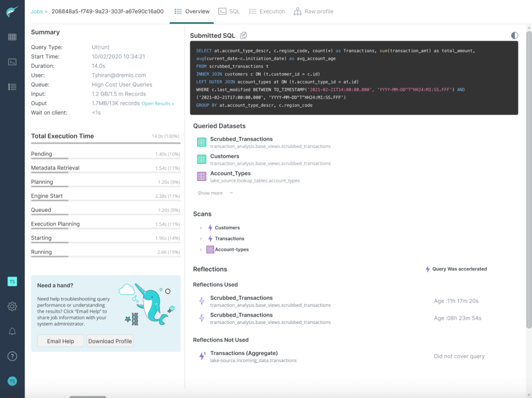Copy the Submitted SQL with copy icon
Image resolution: width=532 pixels, height=398 pixels.
click(243, 35)
